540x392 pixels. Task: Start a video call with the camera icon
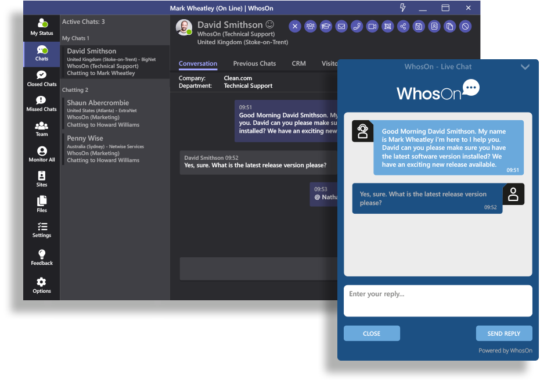(x=372, y=27)
